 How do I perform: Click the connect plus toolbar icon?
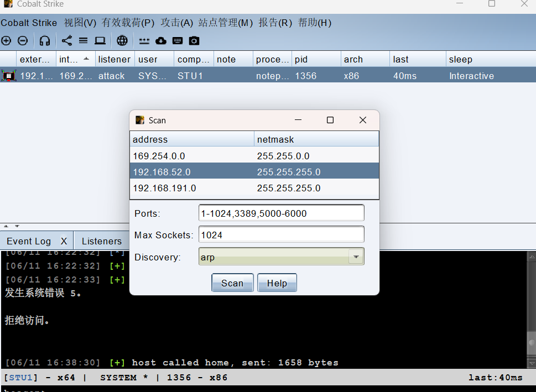[x=6, y=41]
